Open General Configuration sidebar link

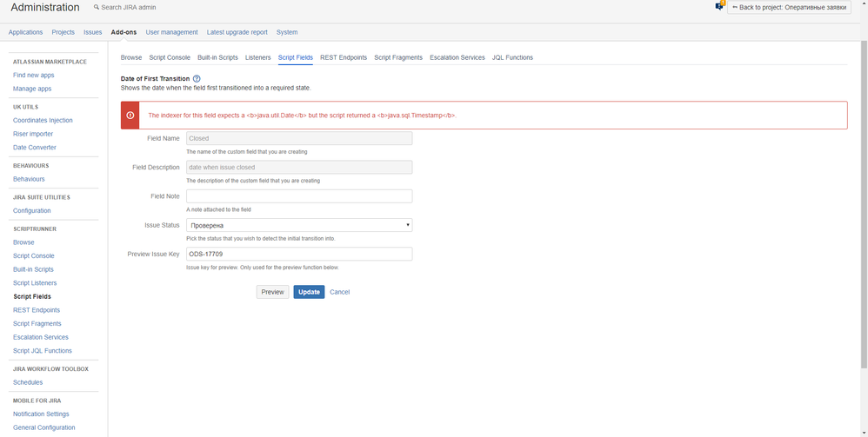pos(44,427)
